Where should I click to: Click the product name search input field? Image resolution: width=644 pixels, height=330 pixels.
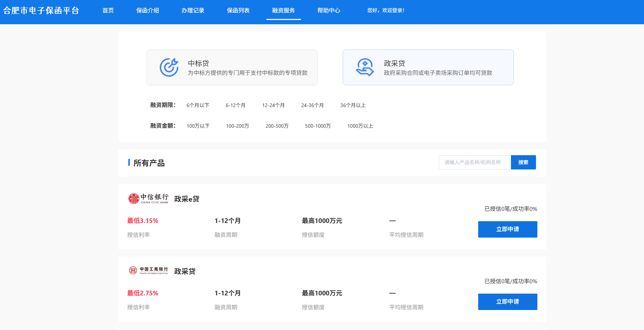(x=474, y=162)
